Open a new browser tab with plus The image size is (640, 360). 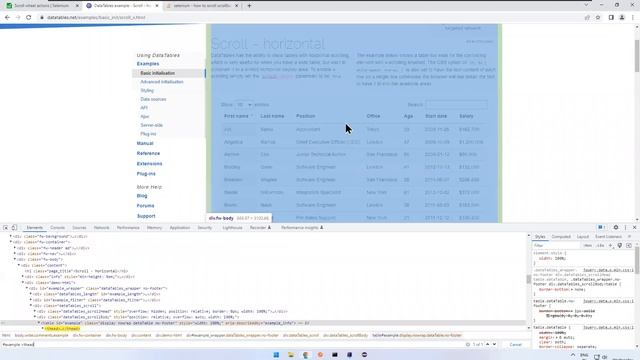point(249,6)
